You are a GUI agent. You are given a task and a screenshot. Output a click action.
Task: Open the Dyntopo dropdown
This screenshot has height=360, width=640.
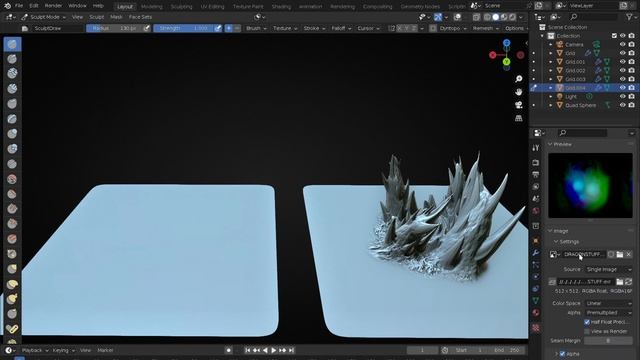click(x=453, y=28)
